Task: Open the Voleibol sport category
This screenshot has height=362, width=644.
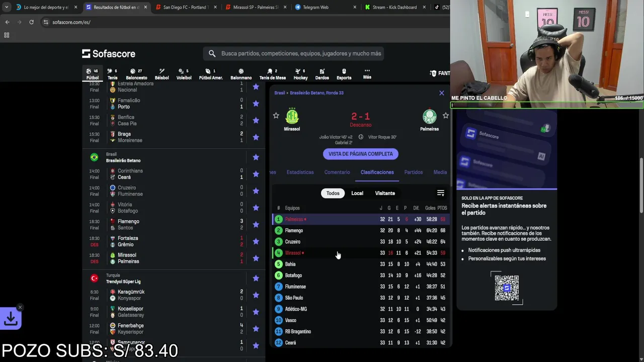Action: point(184,74)
